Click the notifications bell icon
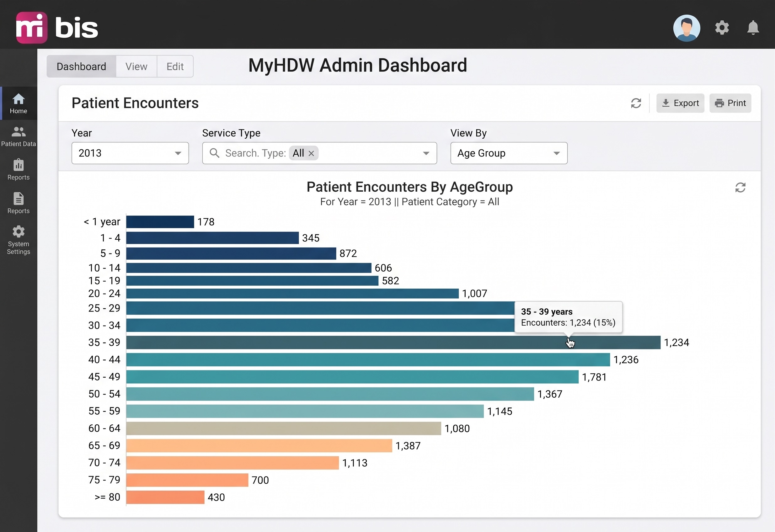The image size is (775, 532). coord(753,28)
